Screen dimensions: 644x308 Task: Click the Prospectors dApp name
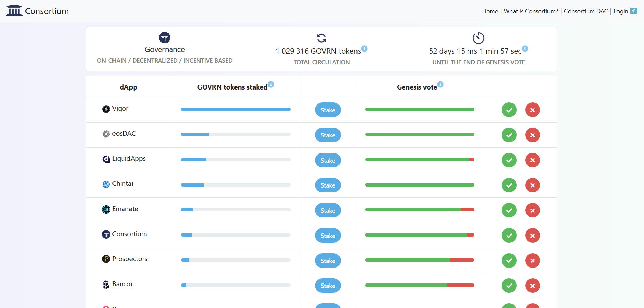[130, 259]
